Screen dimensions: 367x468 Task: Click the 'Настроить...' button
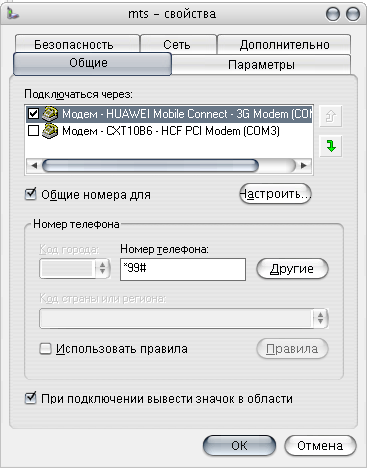(x=275, y=194)
